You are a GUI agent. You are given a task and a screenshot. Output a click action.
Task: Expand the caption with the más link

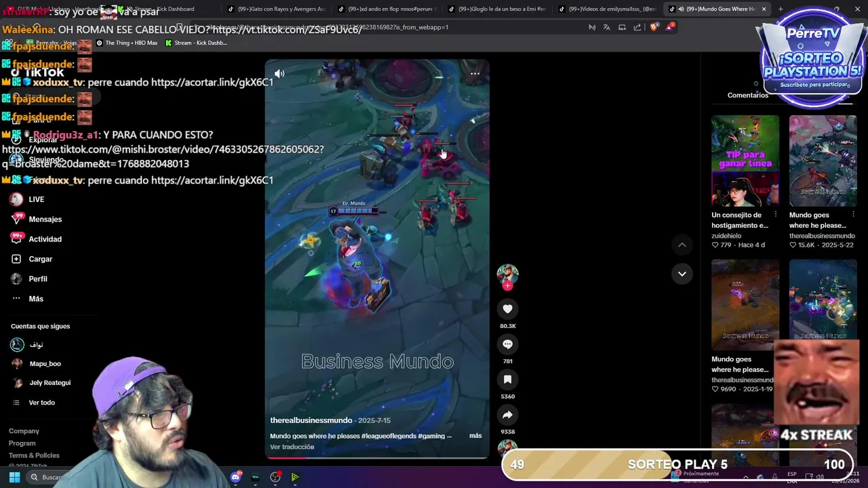point(475,436)
